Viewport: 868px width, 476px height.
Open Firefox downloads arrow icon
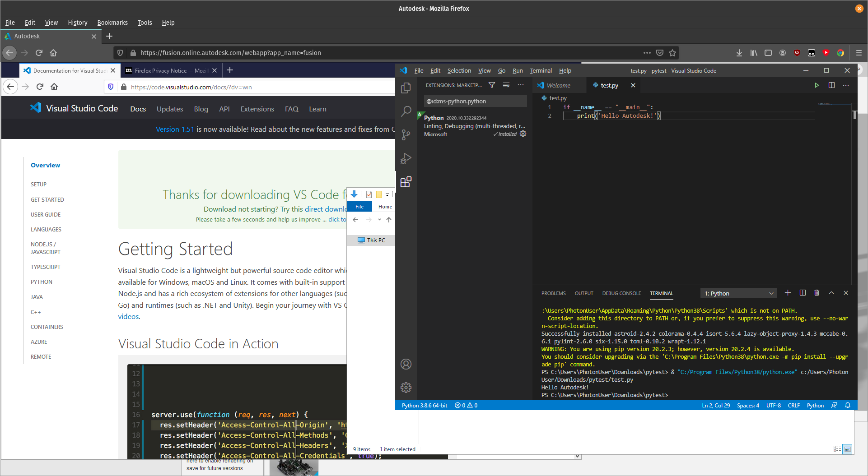pos(739,53)
